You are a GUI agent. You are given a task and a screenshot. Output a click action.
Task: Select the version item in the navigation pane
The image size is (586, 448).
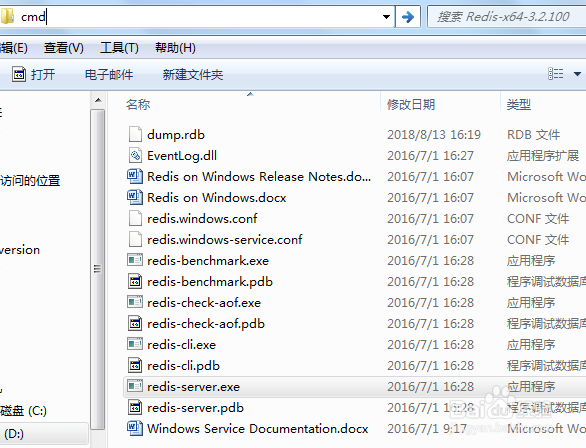pos(20,250)
